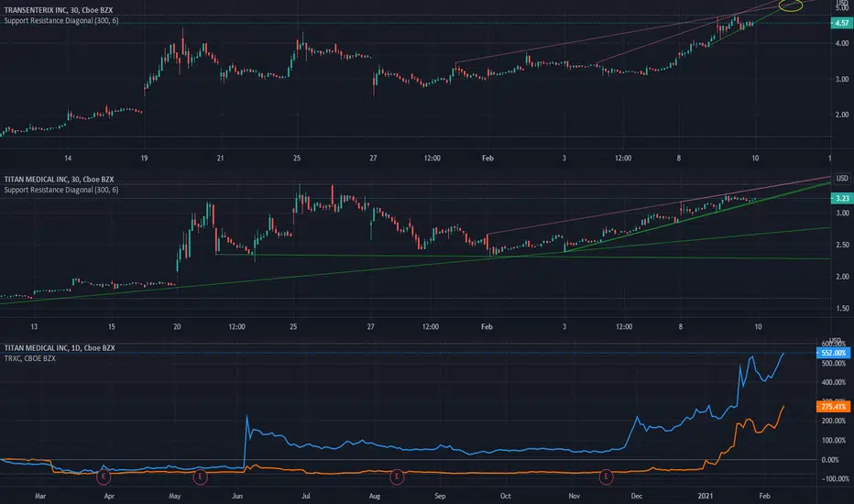Image resolution: width=854 pixels, height=504 pixels.
Task: Click the -100.00% level on the bottom chart axis
Action: pos(834,479)
